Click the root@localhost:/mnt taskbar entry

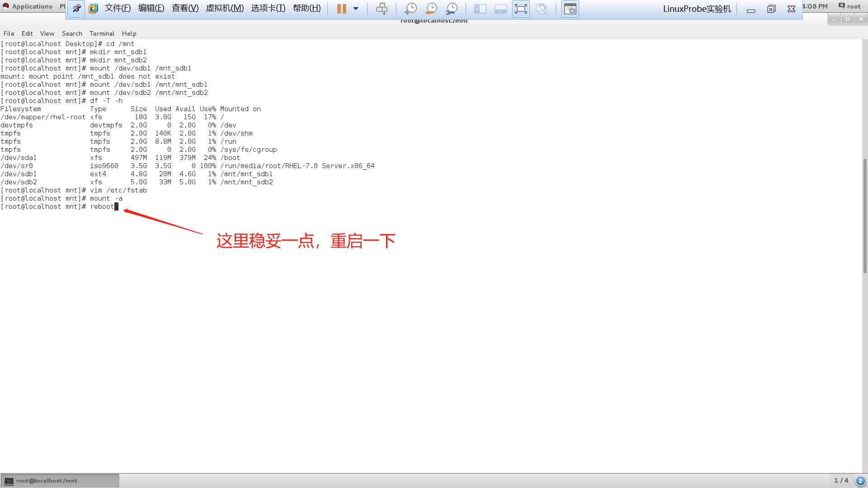(x=60, y=480)
